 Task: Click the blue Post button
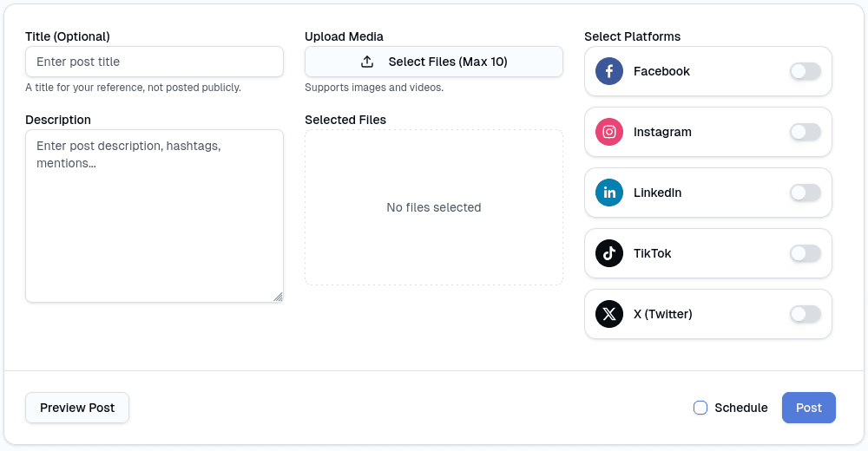808,408
